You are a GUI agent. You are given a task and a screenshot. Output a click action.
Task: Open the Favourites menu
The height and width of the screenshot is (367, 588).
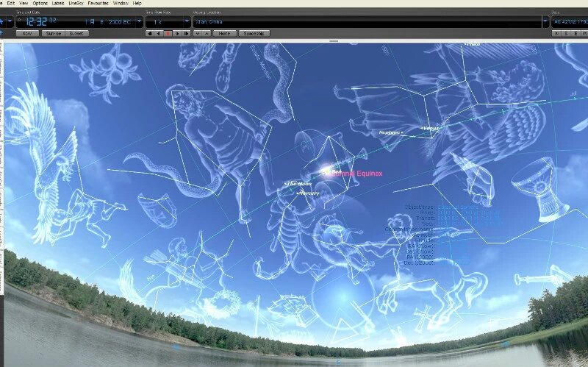[x=98, y=3]
